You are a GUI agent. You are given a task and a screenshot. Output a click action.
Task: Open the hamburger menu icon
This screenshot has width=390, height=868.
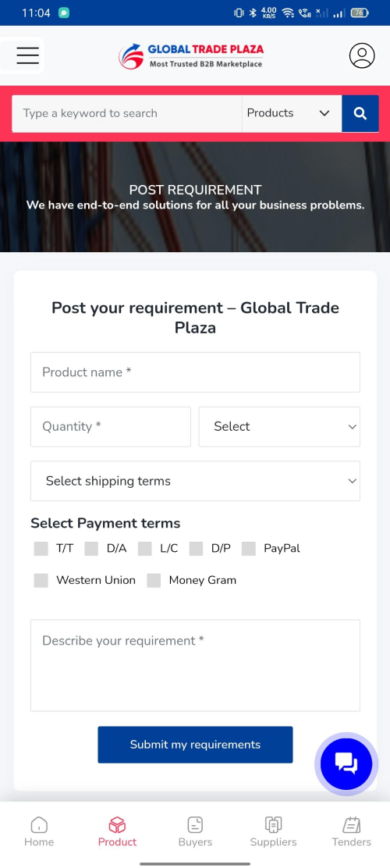(x=27, y=55)
